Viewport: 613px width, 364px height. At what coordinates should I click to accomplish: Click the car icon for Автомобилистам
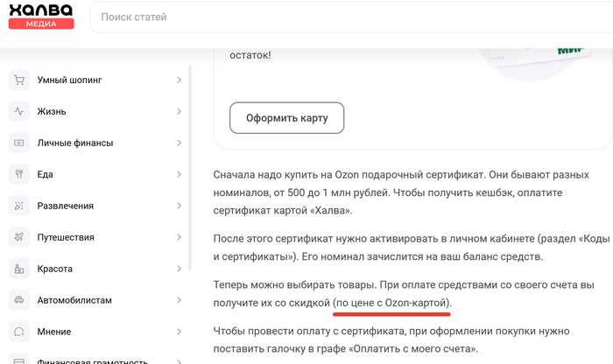[18, 301]
